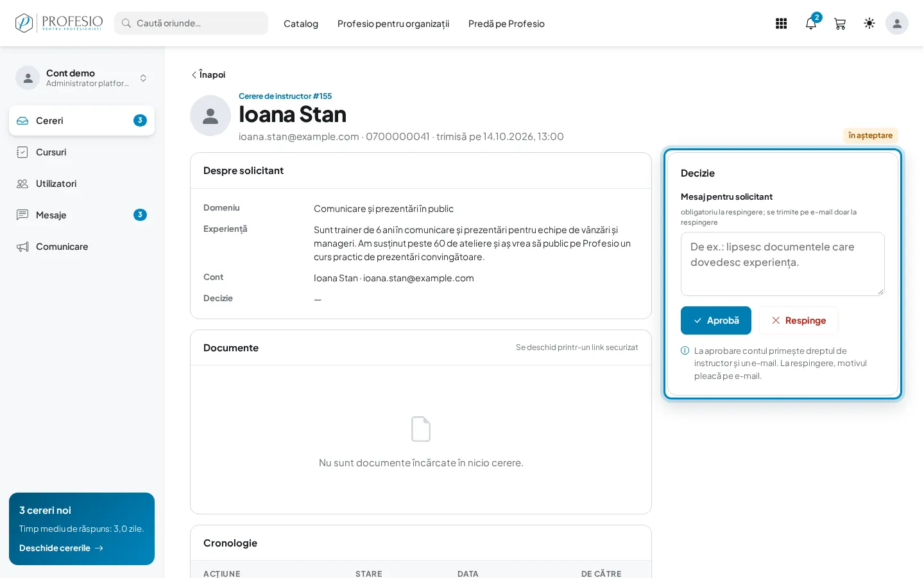Viewport: 924px width, 578px height.
Task: Go back with the Înapoi link
Action: [208, 74]
